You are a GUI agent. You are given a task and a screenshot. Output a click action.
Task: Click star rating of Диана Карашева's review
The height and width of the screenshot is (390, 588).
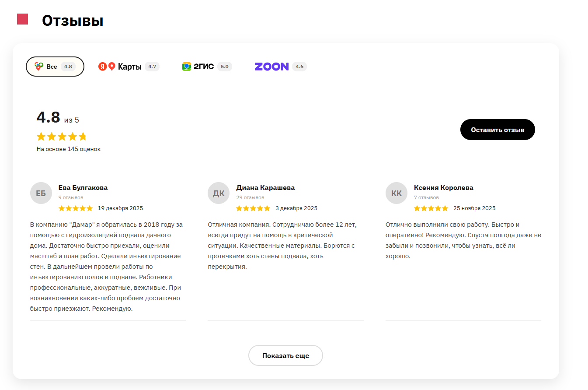[x=253, y=208]
